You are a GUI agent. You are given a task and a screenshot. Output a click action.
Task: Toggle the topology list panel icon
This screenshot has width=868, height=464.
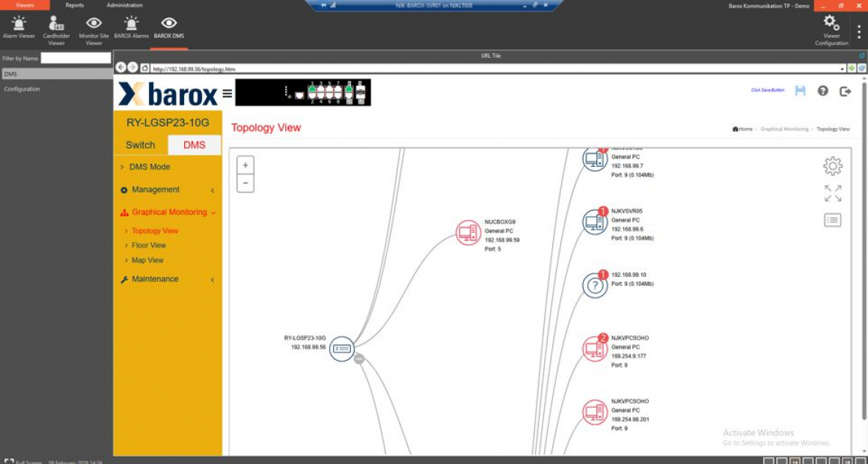(x=832, y=220)
